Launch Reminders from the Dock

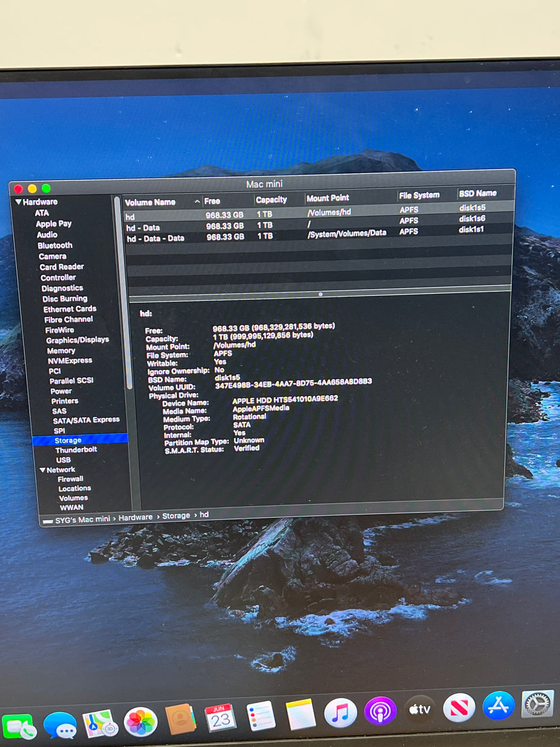260,715
